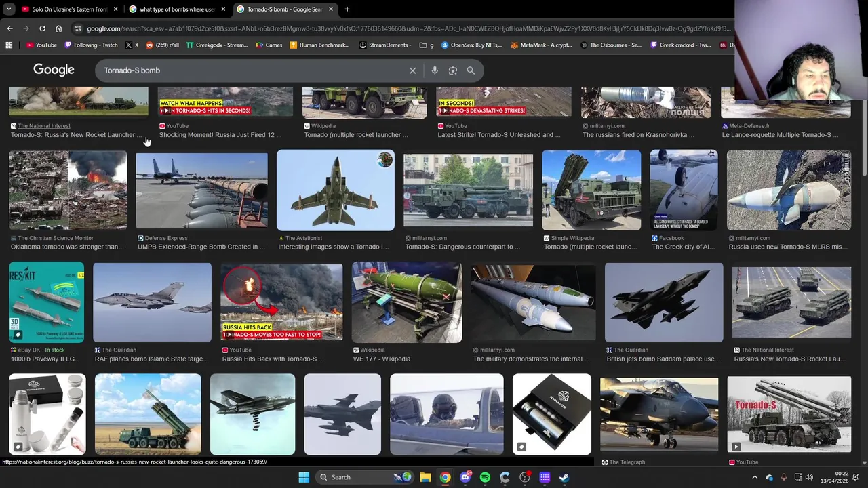The width and height of the screenshot is (868, 488).
Task: Open Google Chrome taskbar icon
Action: click(445, 477)
